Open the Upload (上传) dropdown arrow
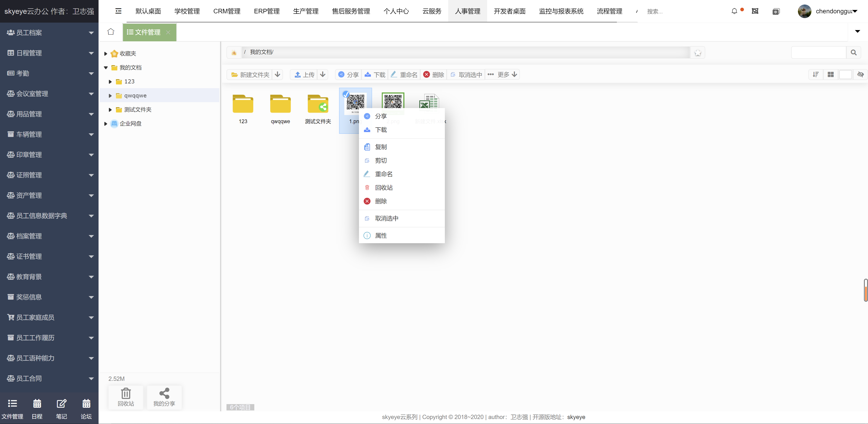 323,75
